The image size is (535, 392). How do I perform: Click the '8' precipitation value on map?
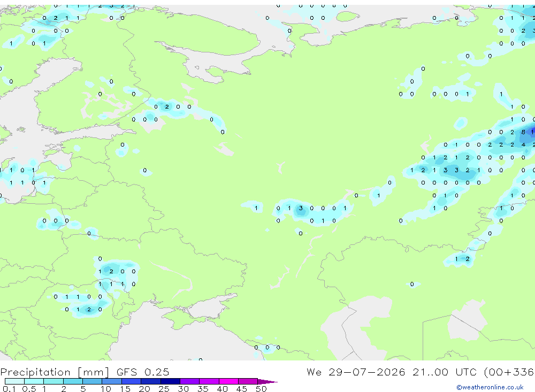coord(523,132)
